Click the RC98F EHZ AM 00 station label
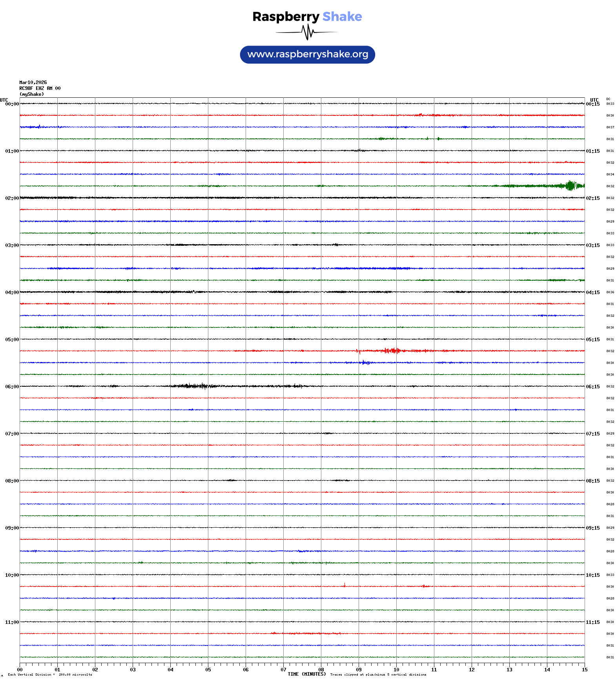The width and height of the screenshot is (616, 680). 40,88
